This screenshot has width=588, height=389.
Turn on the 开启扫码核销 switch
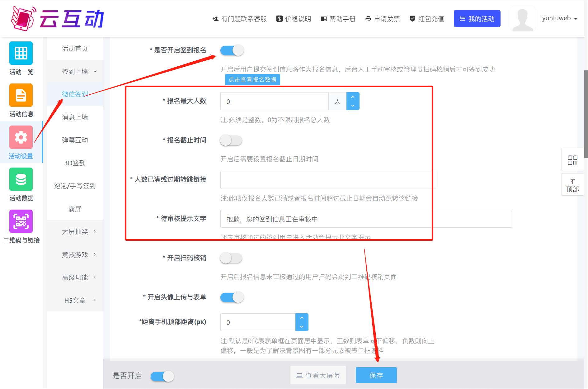point(231,258)
